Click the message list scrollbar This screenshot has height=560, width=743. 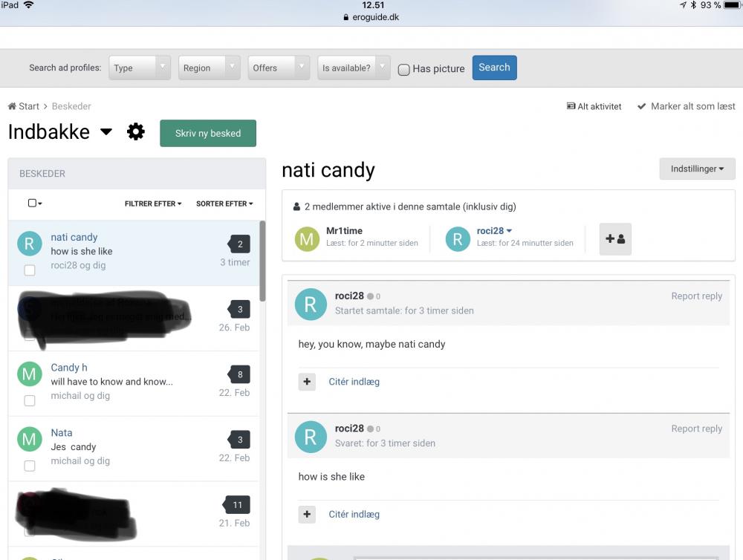click(262, 261)
